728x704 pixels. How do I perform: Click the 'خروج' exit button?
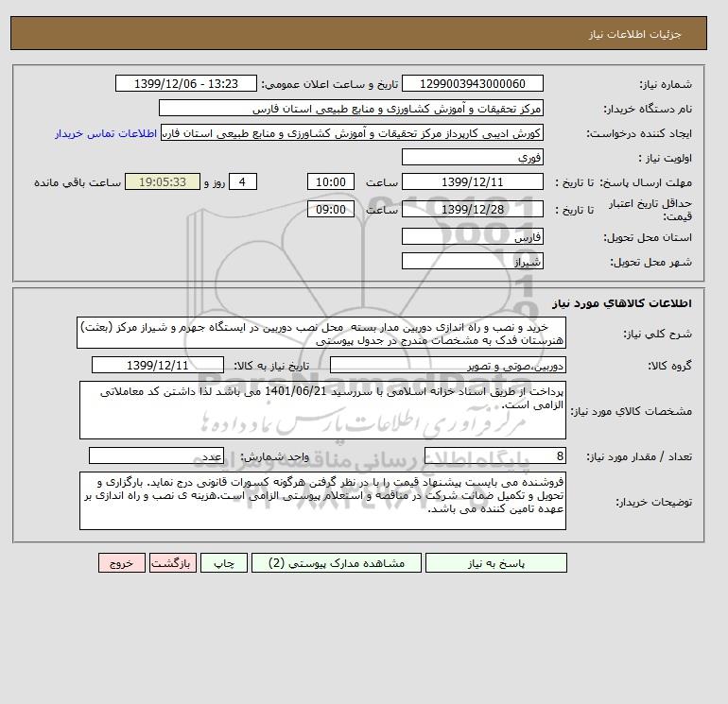pyautogui.click(x=122, y=563)
